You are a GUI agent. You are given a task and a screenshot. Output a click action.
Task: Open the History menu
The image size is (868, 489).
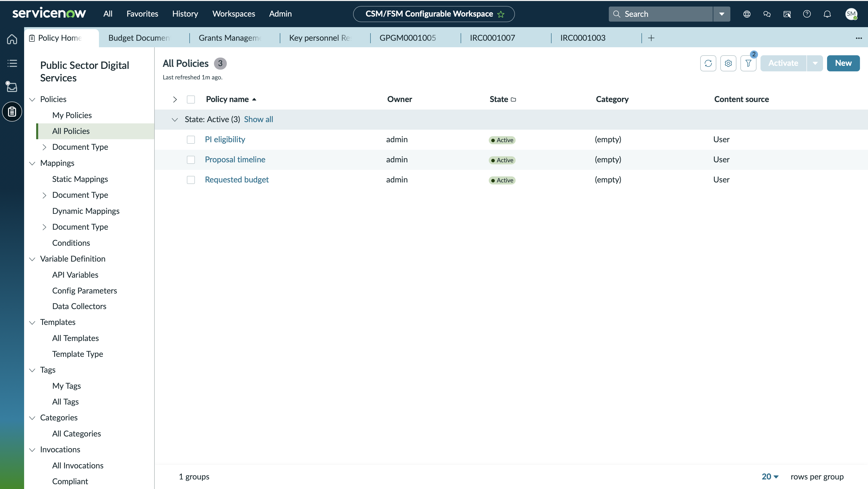[x=185, y=14]
